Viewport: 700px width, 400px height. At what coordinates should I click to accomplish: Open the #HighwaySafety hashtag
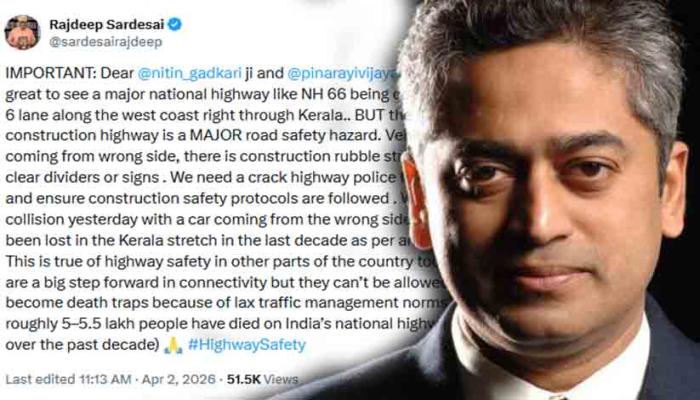247,345
